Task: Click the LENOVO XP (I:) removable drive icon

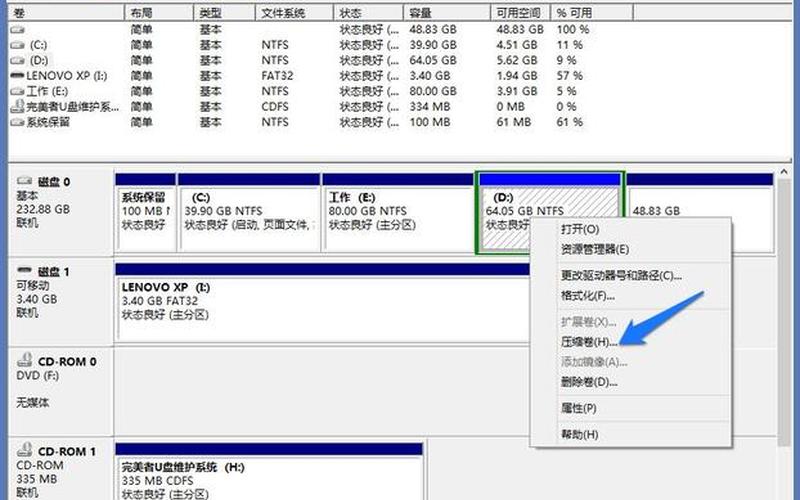Action: pyautogui.click(x=17, y=76)
